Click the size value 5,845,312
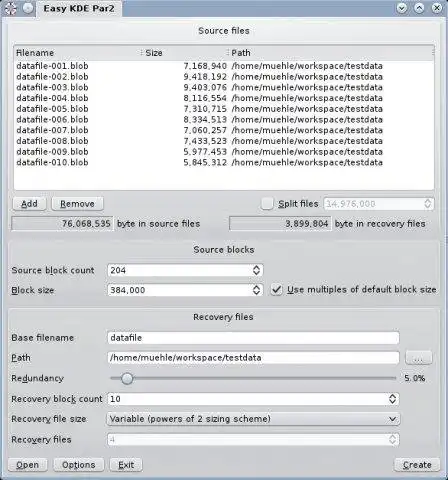 [205, 162]
